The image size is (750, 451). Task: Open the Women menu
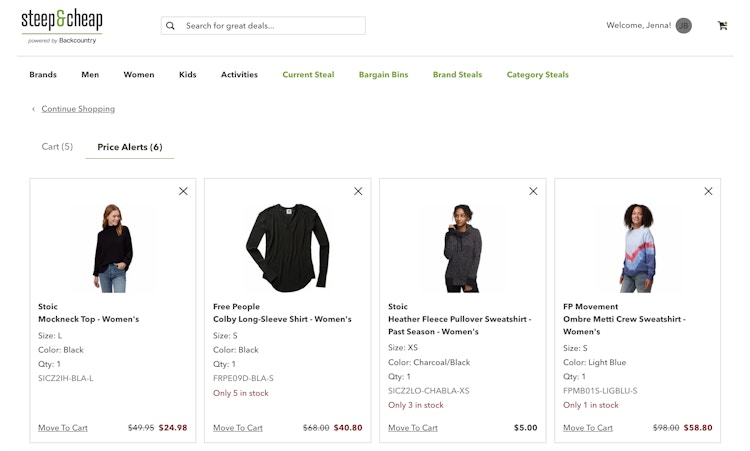coord(139,75)
